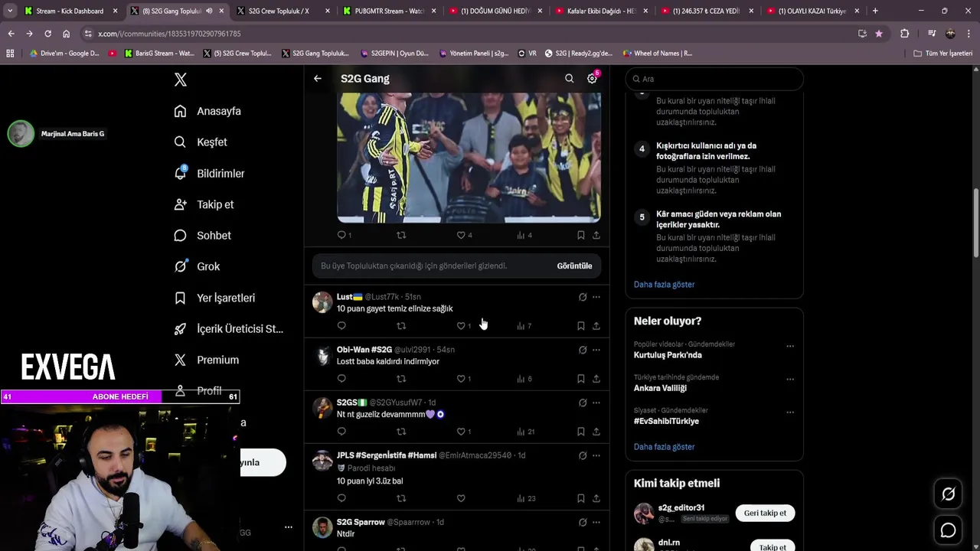This screenshot has width=980, height=551.
Task: Switch to Stream - Kick Dashboard tab
Action: (x=69, y=11)
